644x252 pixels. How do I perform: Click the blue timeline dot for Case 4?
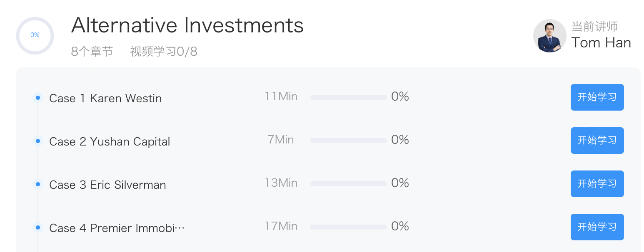pyautogui.click(x=38, y=227)
